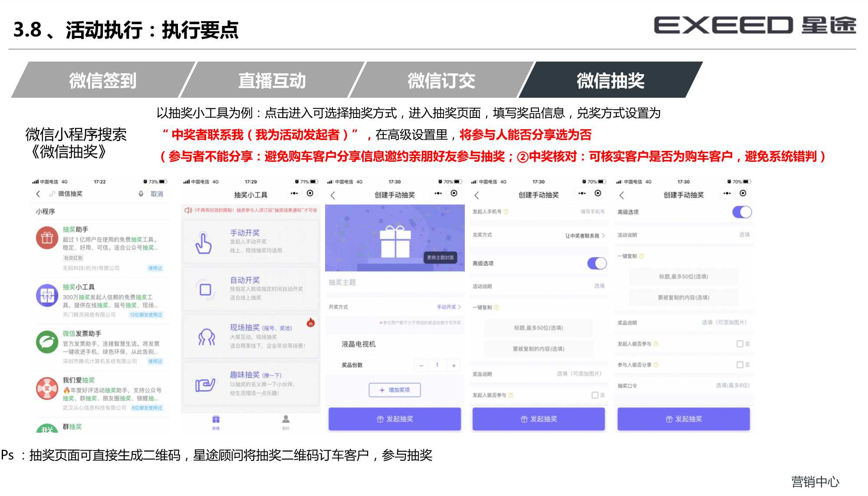This screenshot has width=868, height=496.
Task: Tap the 增加奖项 button
Action: 395,390
